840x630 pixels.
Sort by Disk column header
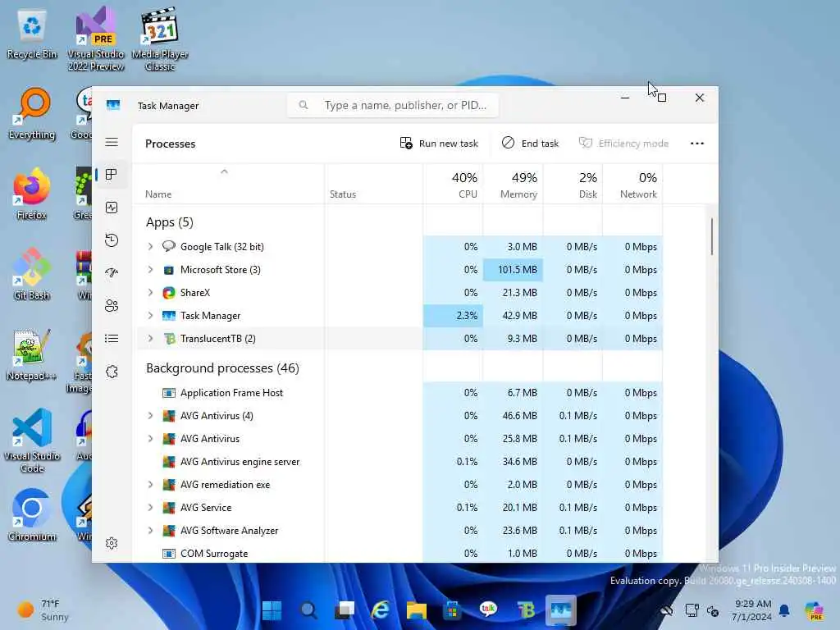[573, 184]
